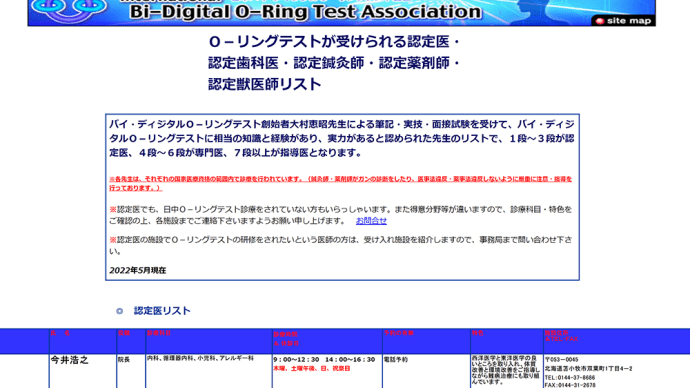Click the &TEL-FAX column header

pyautogui.click(x=561, y=339)
